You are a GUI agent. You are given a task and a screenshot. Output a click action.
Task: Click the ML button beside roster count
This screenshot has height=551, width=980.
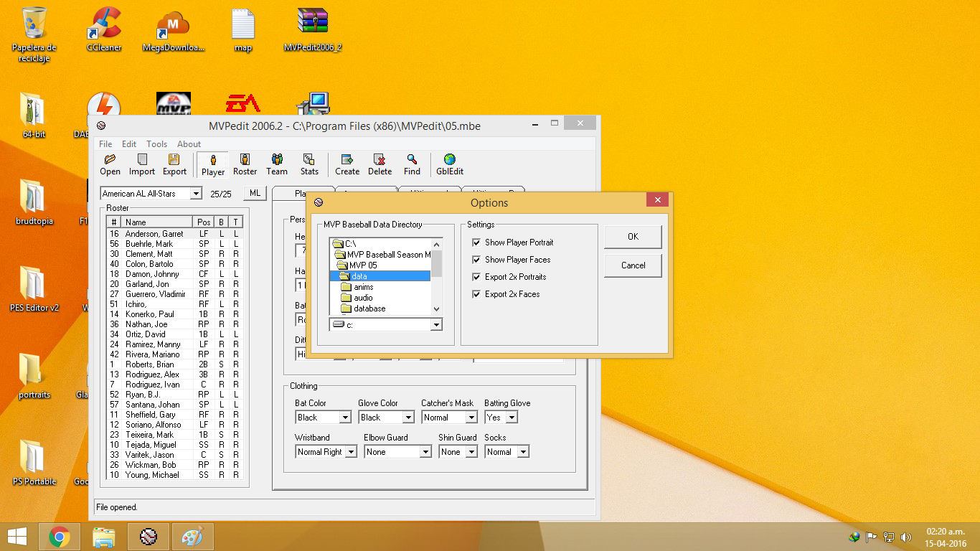click(255, 193)
